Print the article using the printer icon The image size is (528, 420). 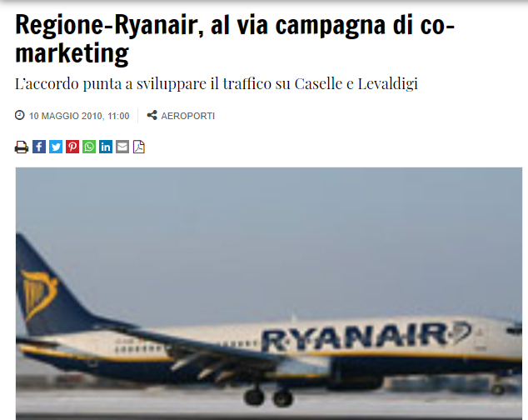(22, 147)
